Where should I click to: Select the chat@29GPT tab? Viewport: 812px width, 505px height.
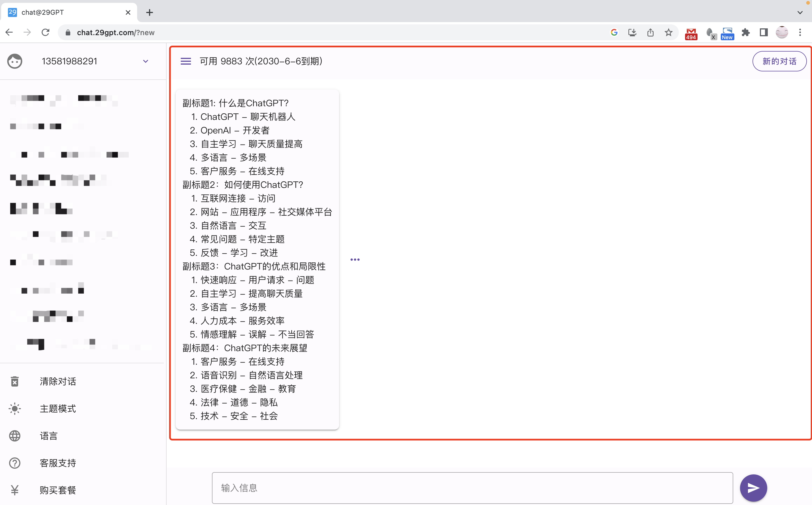69,13
